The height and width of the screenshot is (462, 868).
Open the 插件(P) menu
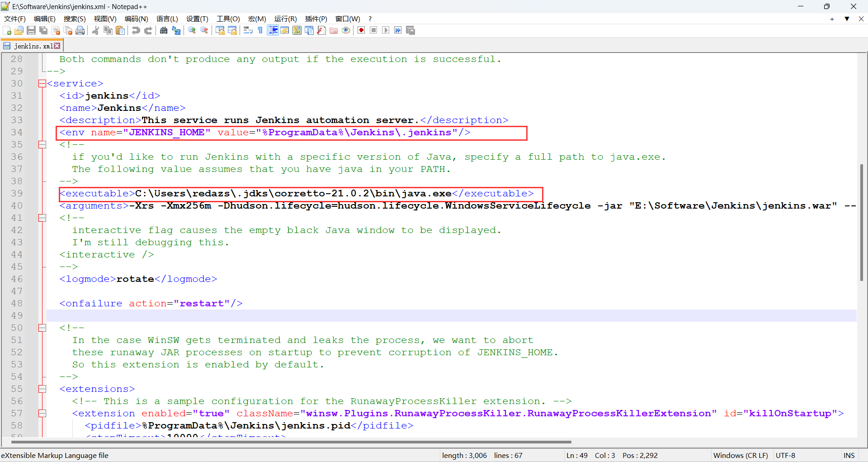tap(316, 19)
